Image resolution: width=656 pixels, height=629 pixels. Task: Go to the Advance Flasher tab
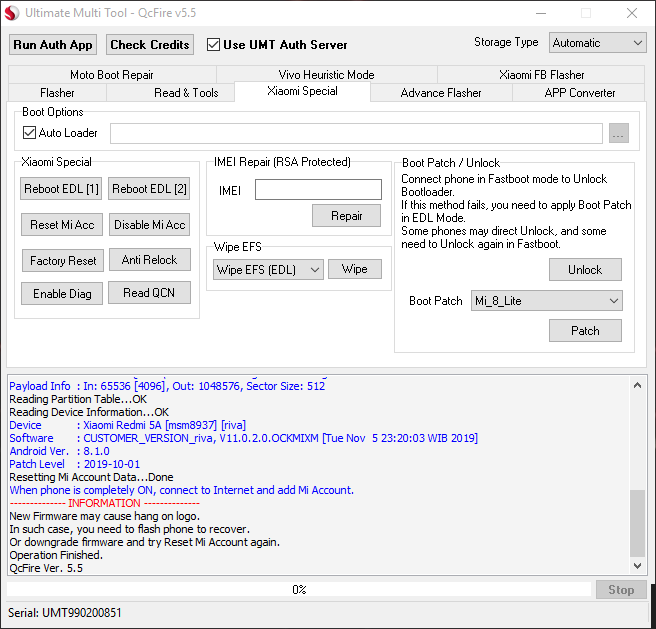[441, 92]
